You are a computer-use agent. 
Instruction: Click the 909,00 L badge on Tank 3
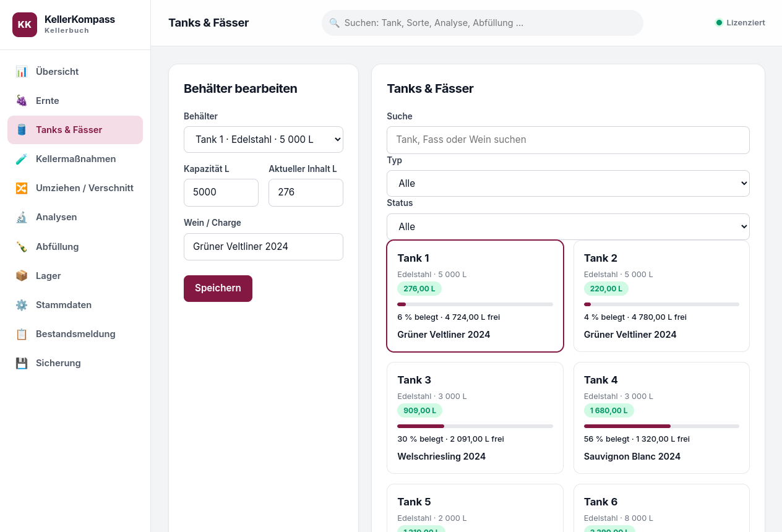[419, 411]
